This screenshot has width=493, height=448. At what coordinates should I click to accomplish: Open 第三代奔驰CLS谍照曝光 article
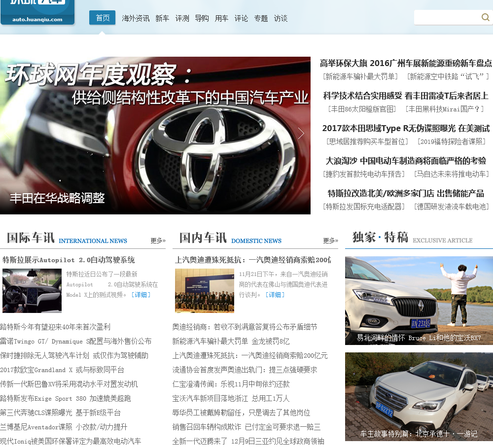pyautogui.click(x=60, y=413)
